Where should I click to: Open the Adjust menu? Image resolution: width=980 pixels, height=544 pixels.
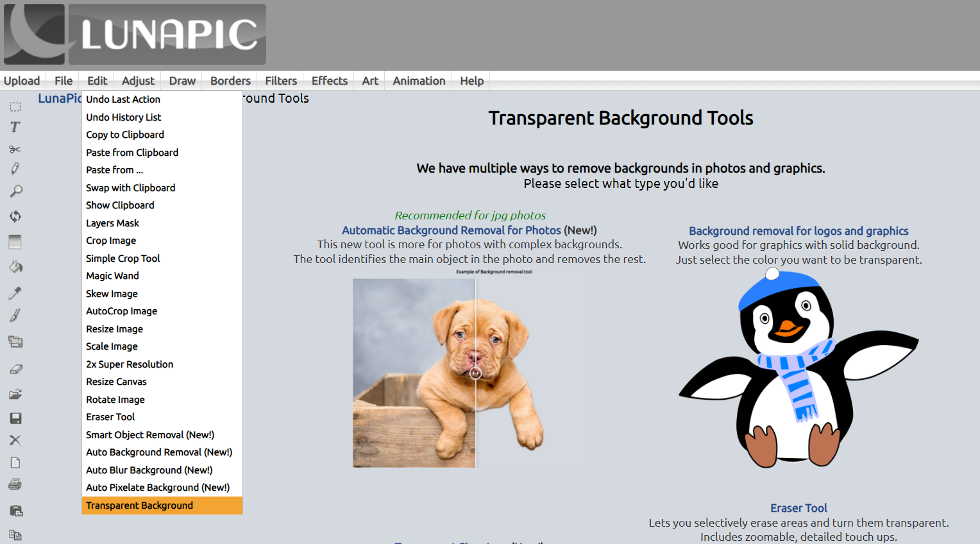coord(138,81)
